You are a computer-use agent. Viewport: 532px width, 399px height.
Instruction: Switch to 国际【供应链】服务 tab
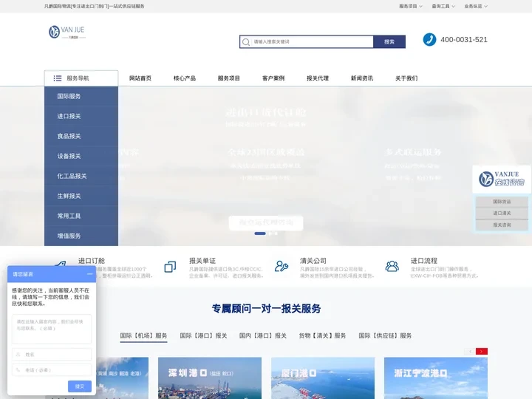click(x=385, y=336)
